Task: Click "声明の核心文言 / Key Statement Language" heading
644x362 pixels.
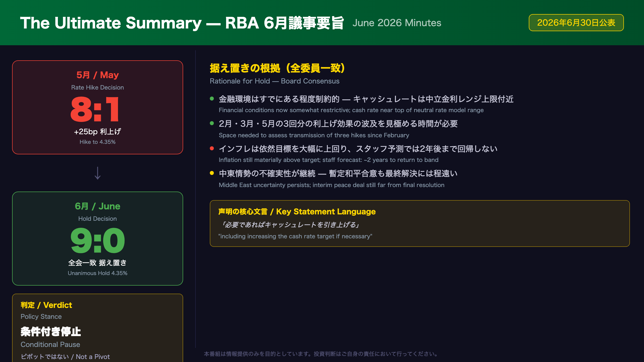Action: [x=297, y=212]
